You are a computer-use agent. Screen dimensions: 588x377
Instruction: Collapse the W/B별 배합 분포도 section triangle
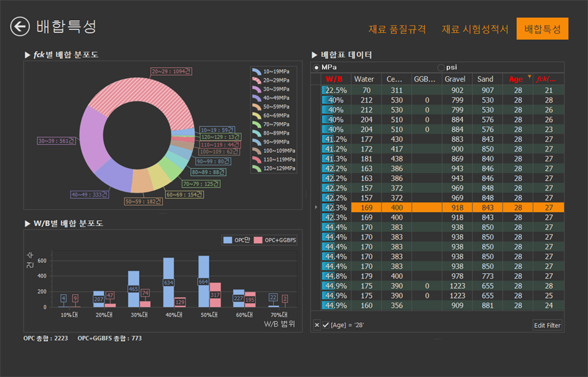27,223
